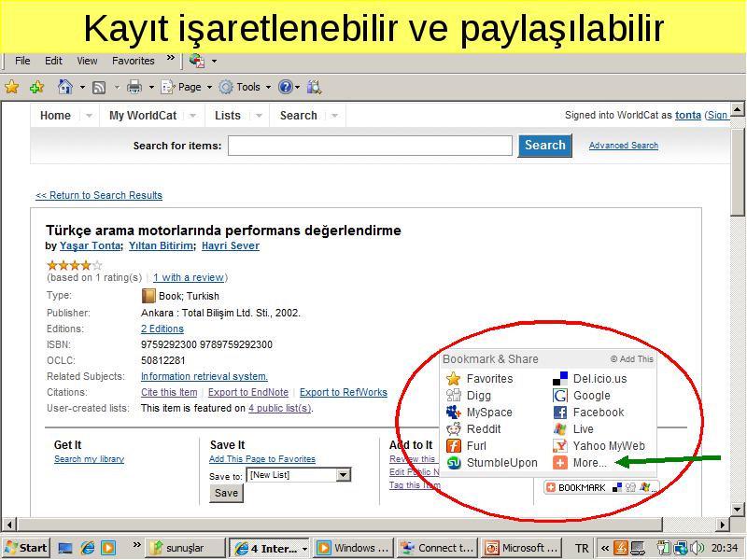Open the Advanced Search link
This screenshot has height=560, width=747.
coord(624,146)
